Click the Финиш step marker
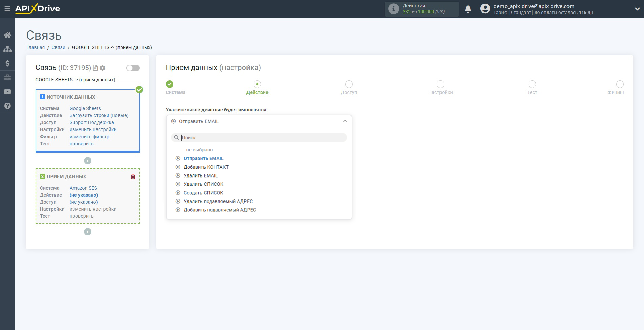This screenshot has height=330, width=644. click(620, 84)
